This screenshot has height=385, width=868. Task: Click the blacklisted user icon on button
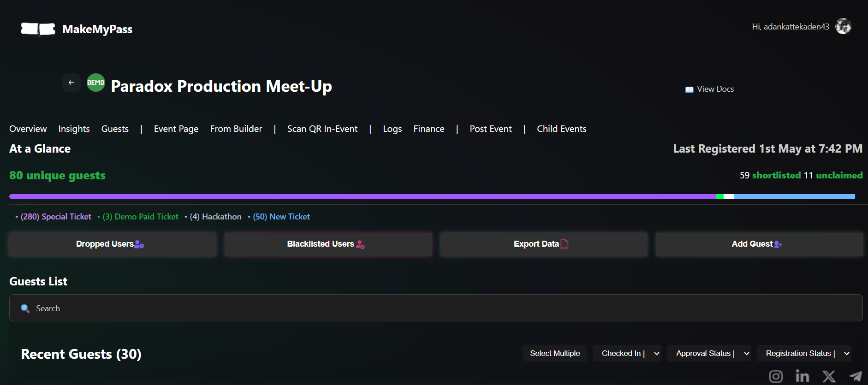[360, 244]
